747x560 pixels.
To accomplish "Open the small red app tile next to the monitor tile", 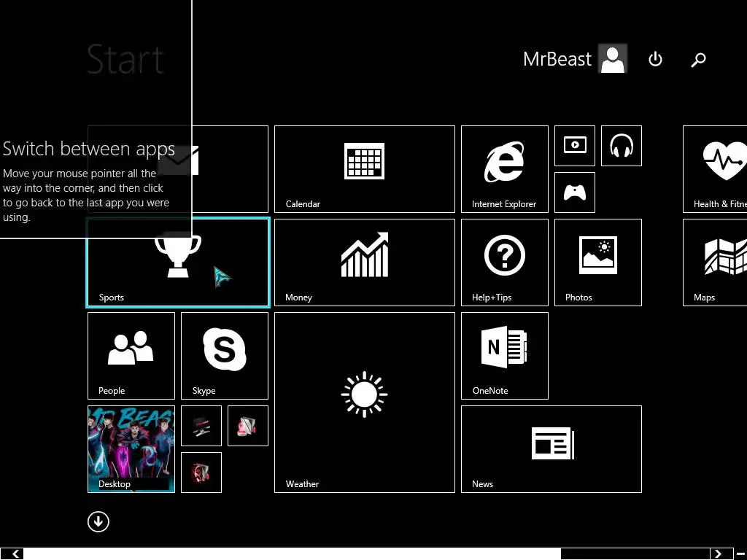I will [x=248, y=426].
